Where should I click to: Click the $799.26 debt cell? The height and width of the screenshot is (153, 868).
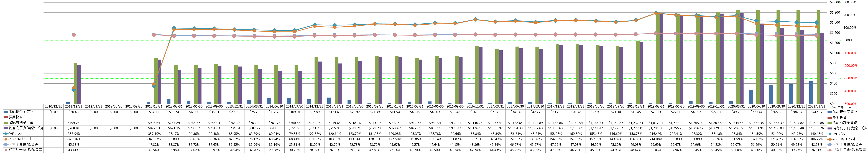pos(73,123)
